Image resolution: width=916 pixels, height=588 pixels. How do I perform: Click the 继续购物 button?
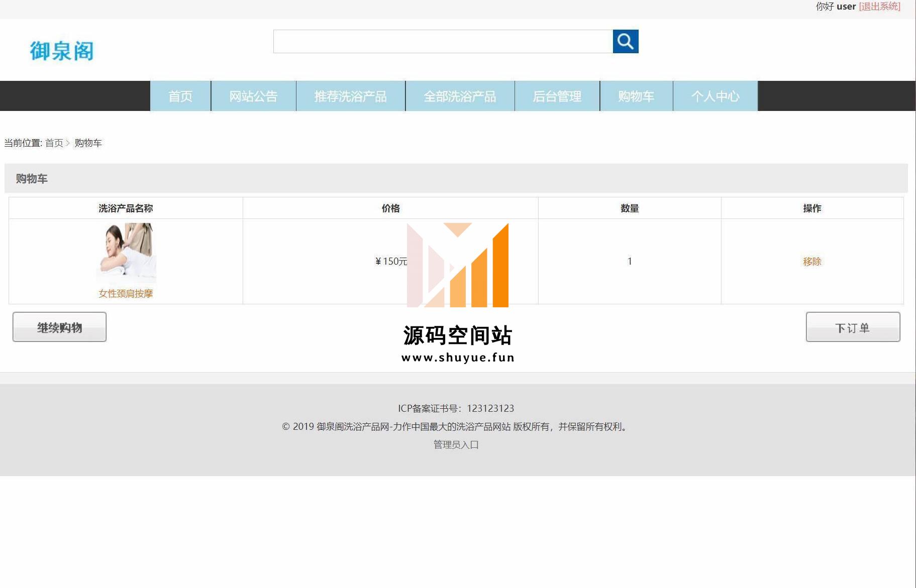[x=59, y=327]
